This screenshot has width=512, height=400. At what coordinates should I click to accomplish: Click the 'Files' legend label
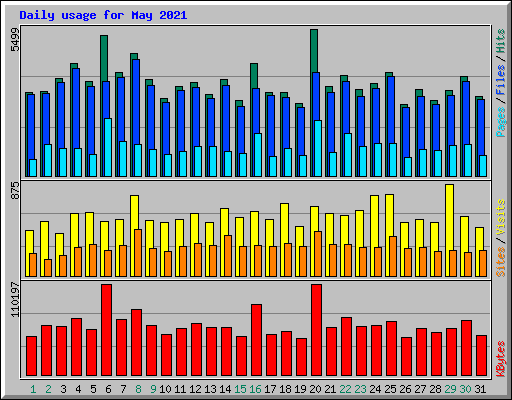point(501,80)
